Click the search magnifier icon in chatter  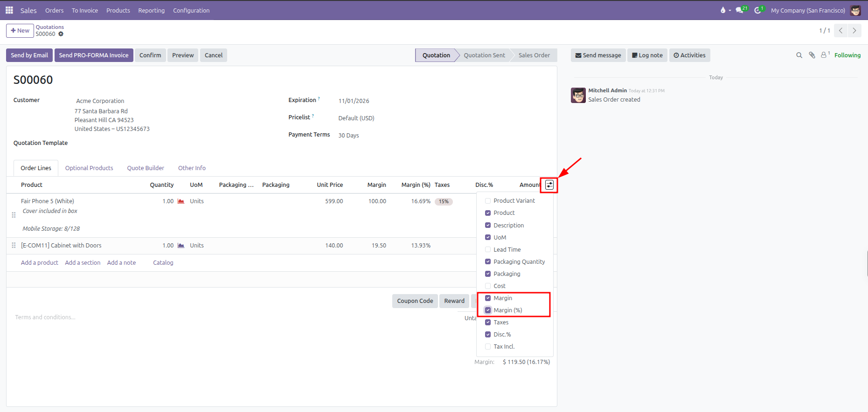coord(799,55)
